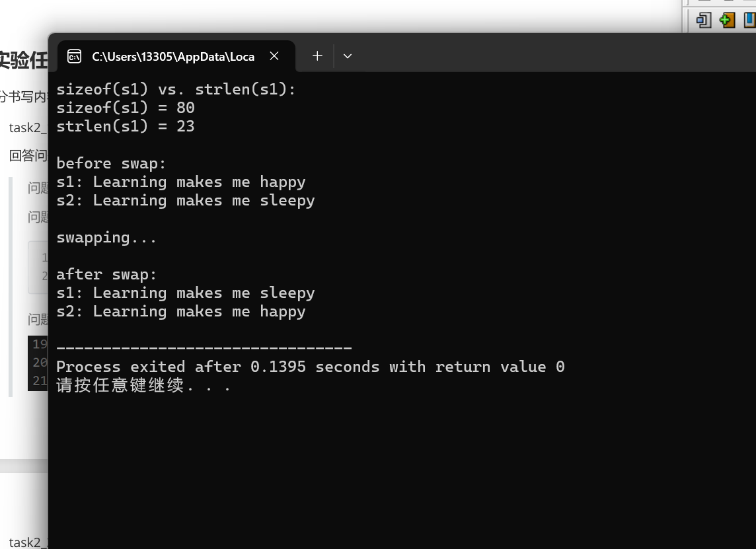Click the Insert icon in the Dev-C++ toolbar
Image resolution: width=756 pixels, height=549 pixels.
pos(703,20)
